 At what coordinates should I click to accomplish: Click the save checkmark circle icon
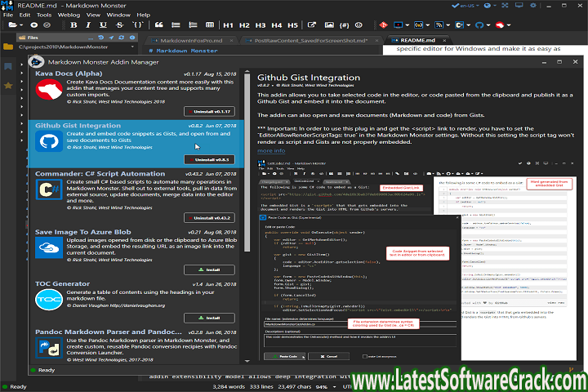[x=47, y=25]
